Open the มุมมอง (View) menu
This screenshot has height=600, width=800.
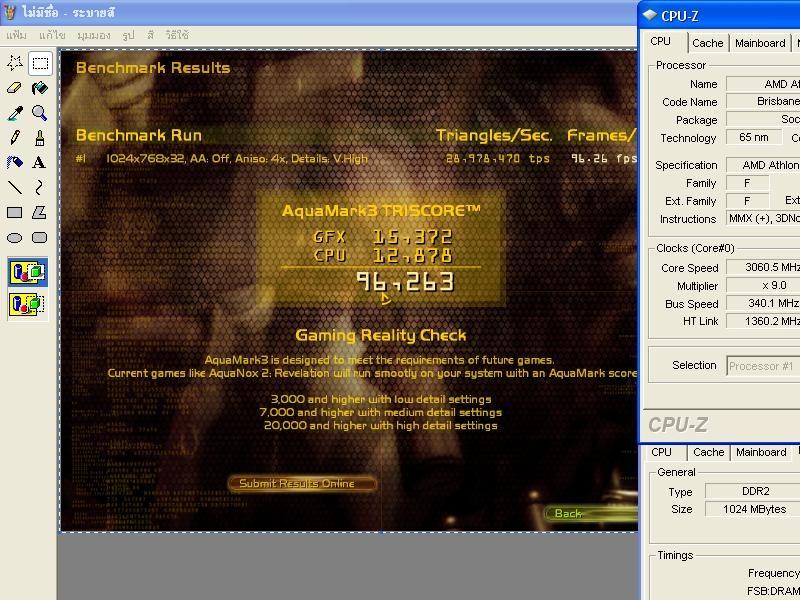93,35
